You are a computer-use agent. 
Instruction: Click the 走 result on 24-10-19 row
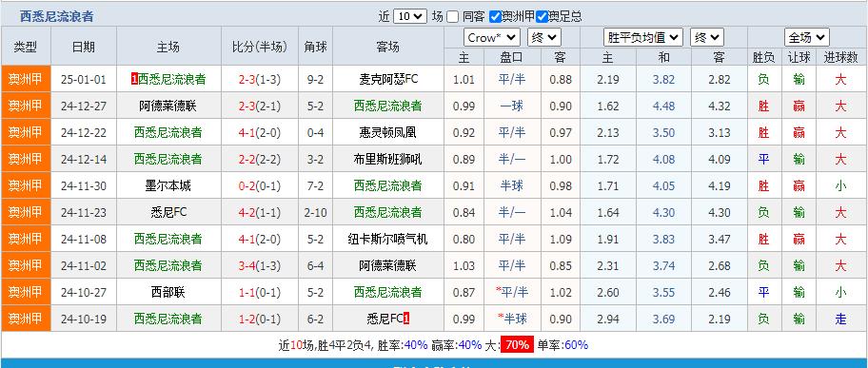tap(840, 319)
